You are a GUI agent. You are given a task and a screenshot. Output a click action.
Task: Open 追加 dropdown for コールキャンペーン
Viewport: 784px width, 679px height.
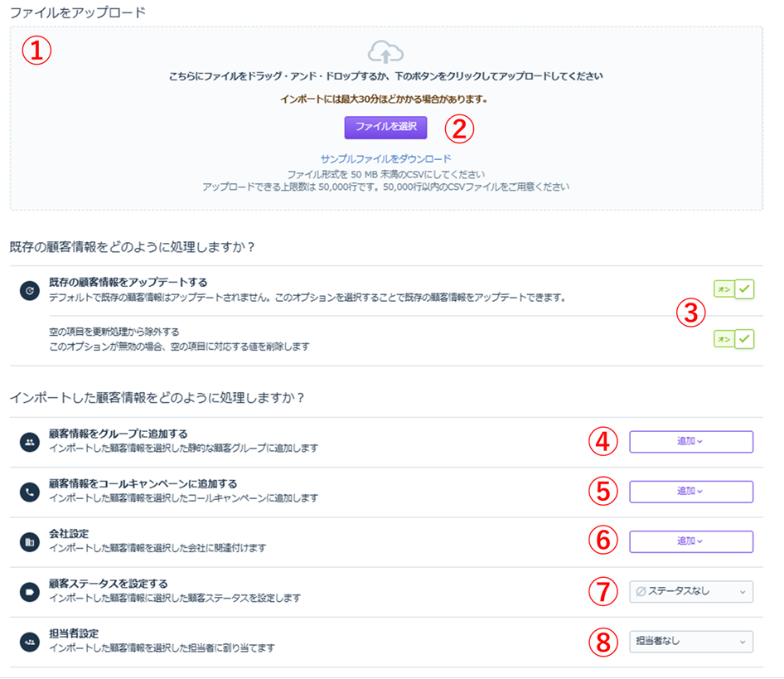[691, 492]
